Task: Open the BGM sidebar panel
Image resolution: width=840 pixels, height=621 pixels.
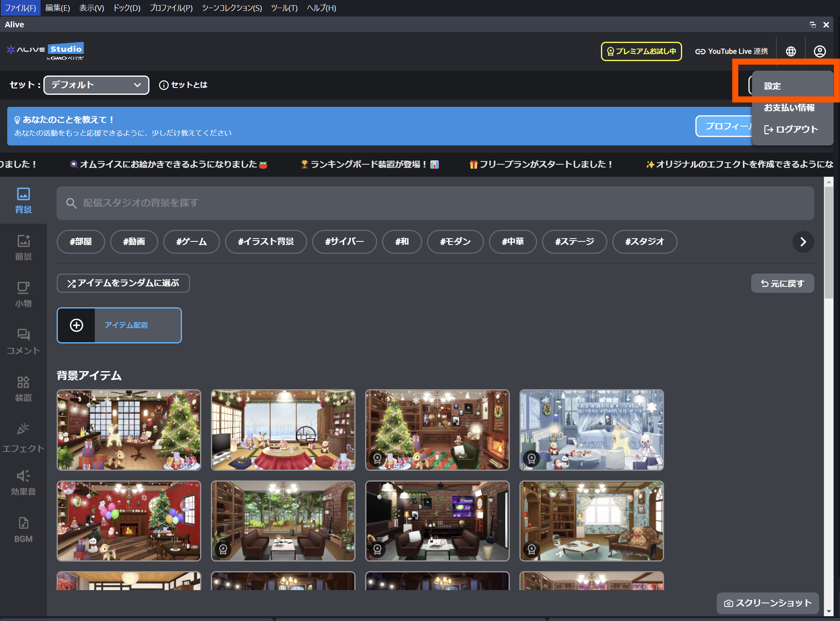Action: [23, 530]
